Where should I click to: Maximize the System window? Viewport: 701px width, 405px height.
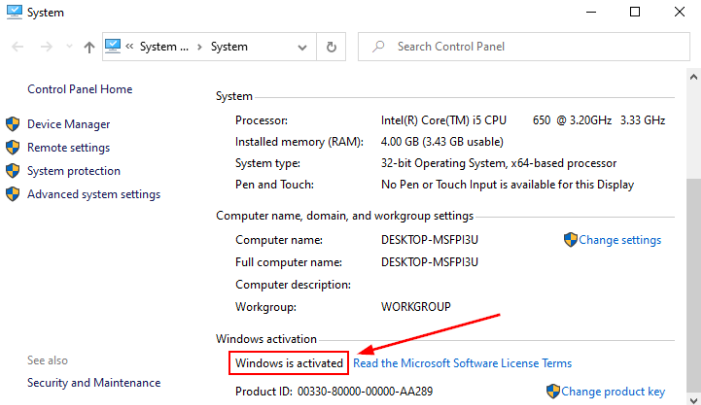635,12
